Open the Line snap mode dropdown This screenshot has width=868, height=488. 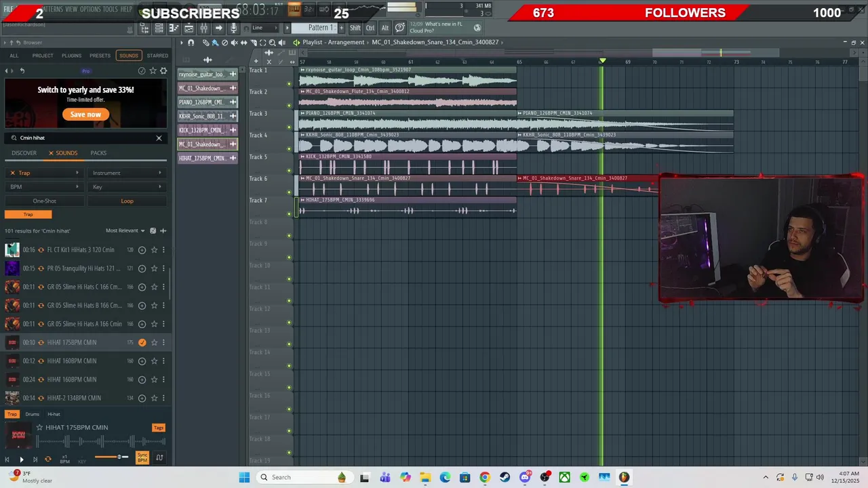pos(264,28)
